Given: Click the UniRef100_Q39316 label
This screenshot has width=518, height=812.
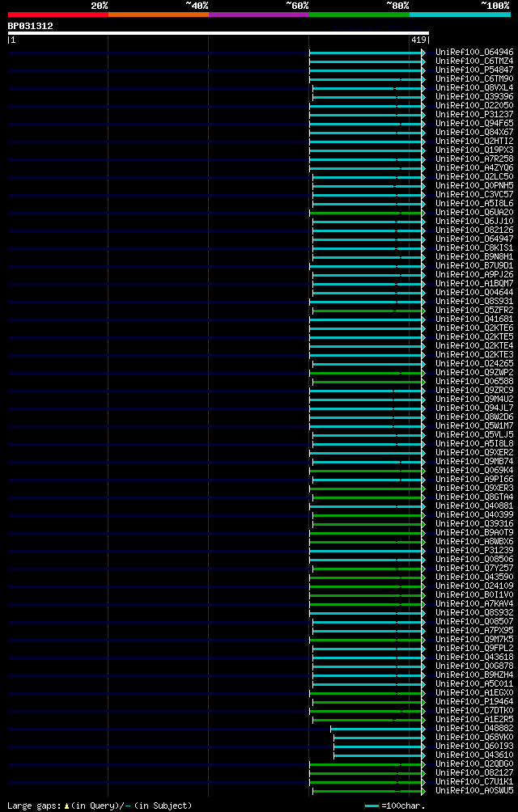Looking at the screenshot, I should coord(474,524).
